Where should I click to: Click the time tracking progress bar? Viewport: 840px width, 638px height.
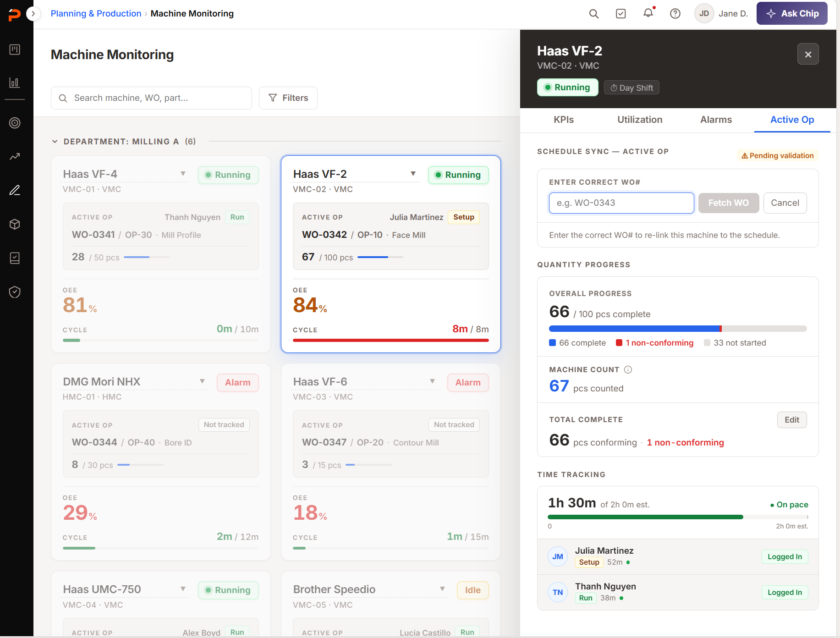[x=678, y=517]
